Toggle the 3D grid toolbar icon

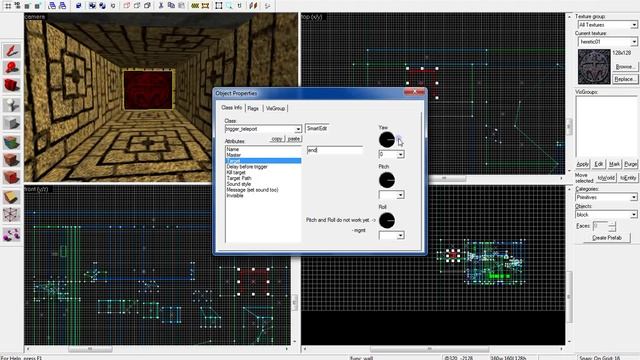pos(17,5)
